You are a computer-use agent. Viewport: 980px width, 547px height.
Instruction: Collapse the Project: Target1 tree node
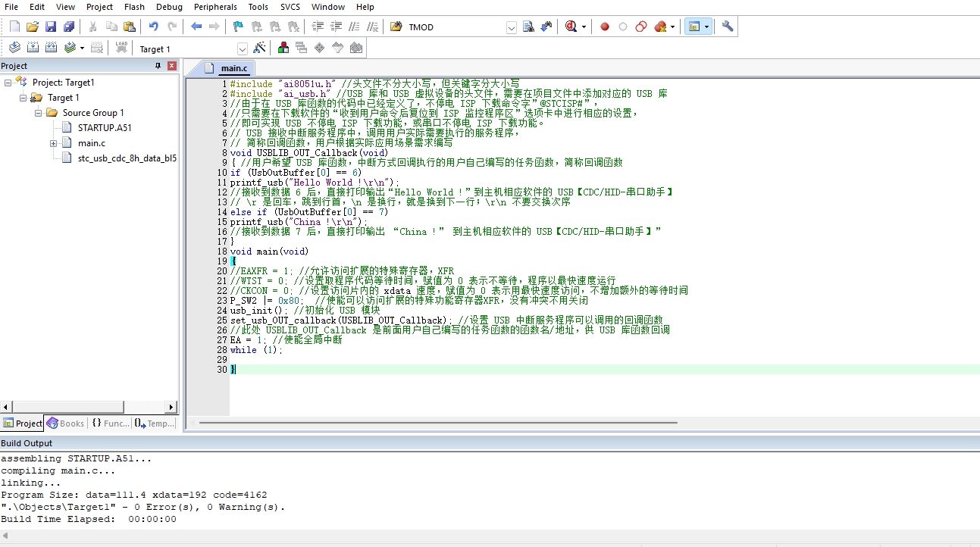coord(8,83)
